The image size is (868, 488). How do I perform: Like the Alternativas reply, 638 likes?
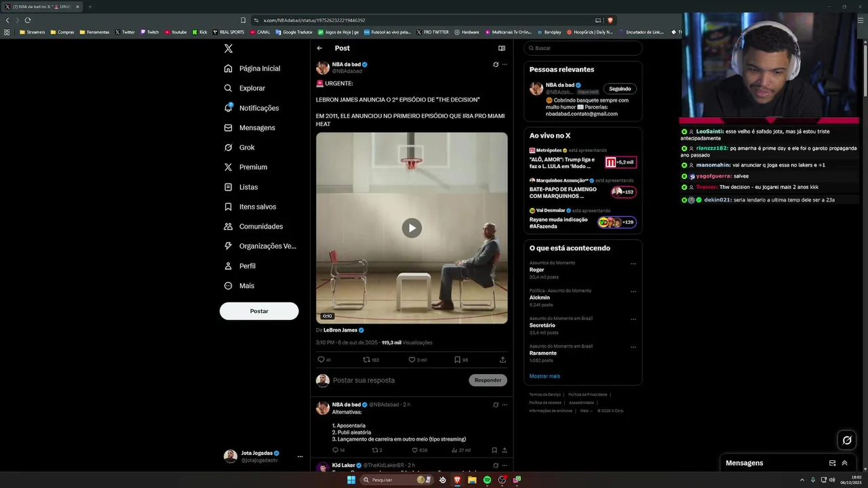pos(415,450)
